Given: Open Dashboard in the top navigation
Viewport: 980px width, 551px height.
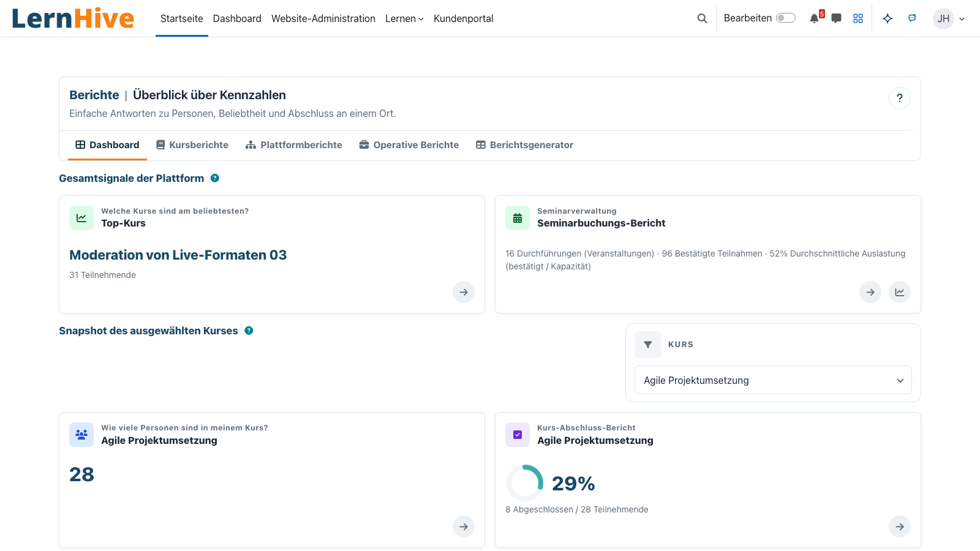Looking at the screenshot, I should [237, 18].
